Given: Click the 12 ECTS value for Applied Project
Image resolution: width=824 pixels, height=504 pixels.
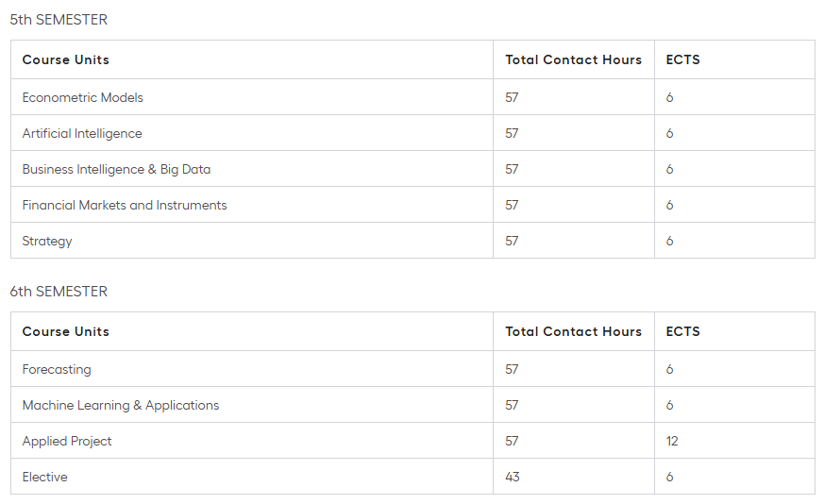Looking at the screenshot, I should tap(672, 441).
